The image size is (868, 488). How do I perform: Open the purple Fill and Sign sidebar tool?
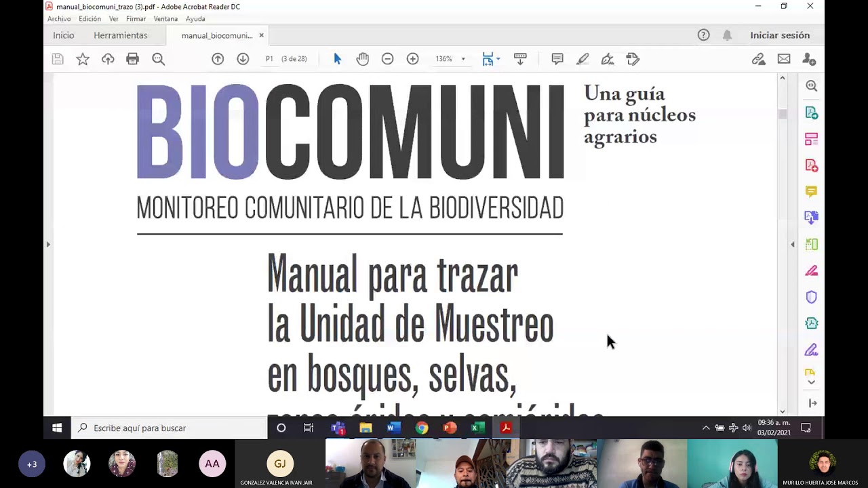(811, 350)
